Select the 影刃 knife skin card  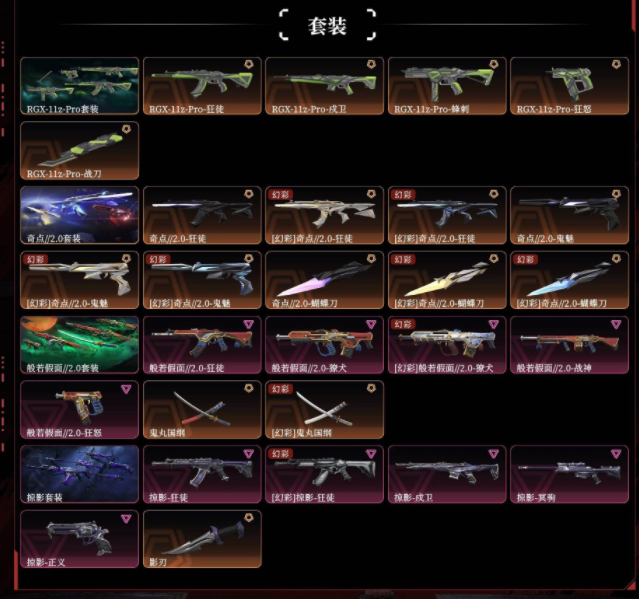(x=202, y=539)
